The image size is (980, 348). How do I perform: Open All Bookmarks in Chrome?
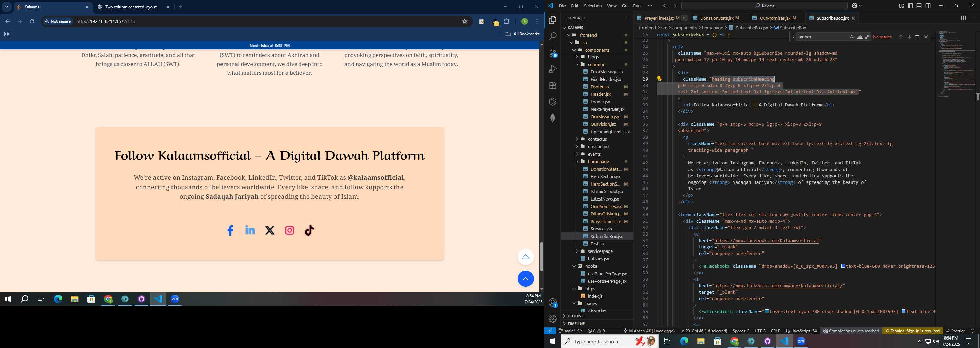click(x=522, y=34)
